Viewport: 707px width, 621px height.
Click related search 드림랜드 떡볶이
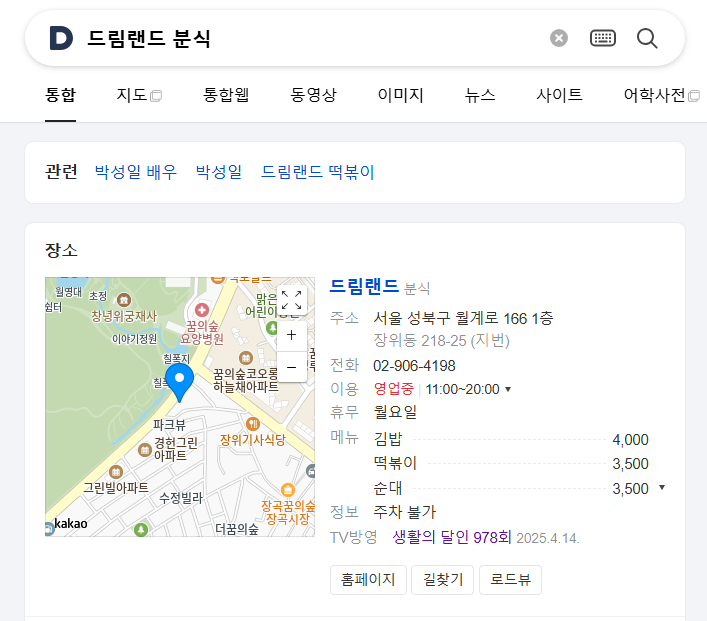pos(317,172)
